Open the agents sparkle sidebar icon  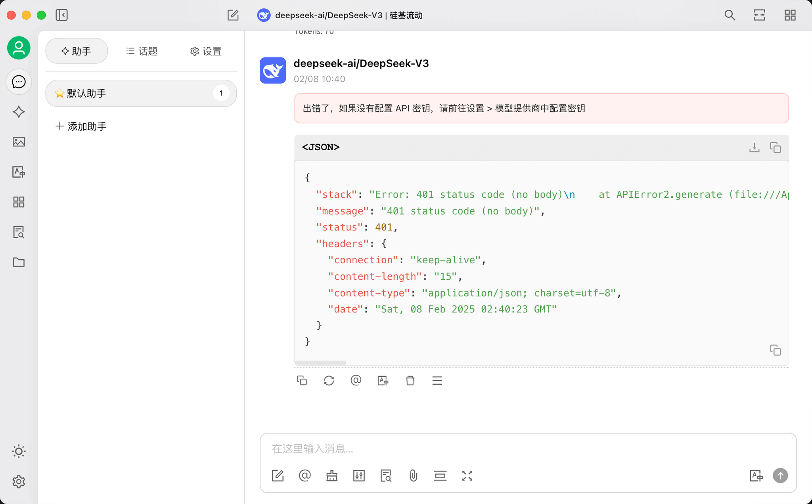click(19, 112)
